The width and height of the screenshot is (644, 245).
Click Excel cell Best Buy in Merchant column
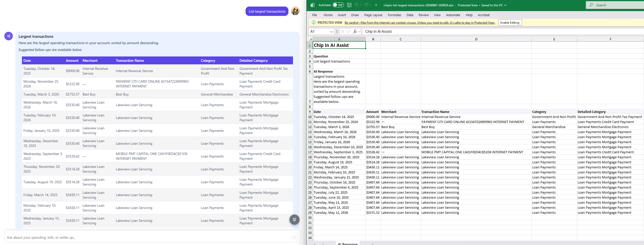[400, 127]
